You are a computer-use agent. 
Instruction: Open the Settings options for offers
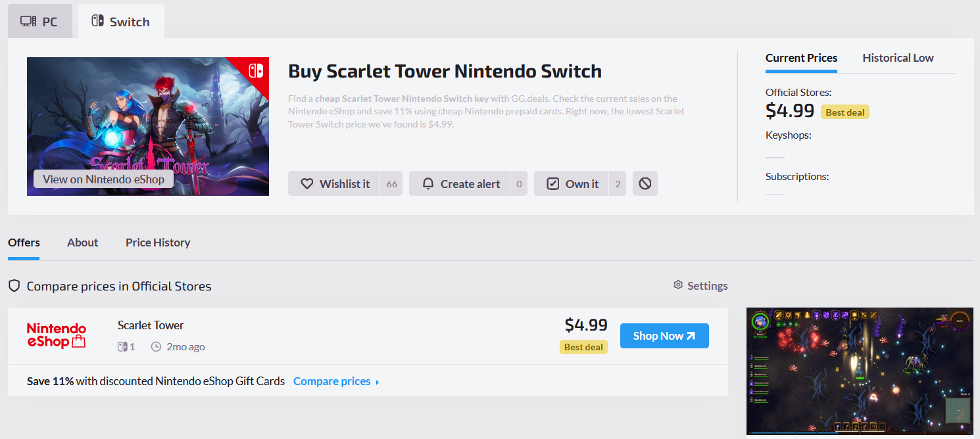click(x=700, y=285)
